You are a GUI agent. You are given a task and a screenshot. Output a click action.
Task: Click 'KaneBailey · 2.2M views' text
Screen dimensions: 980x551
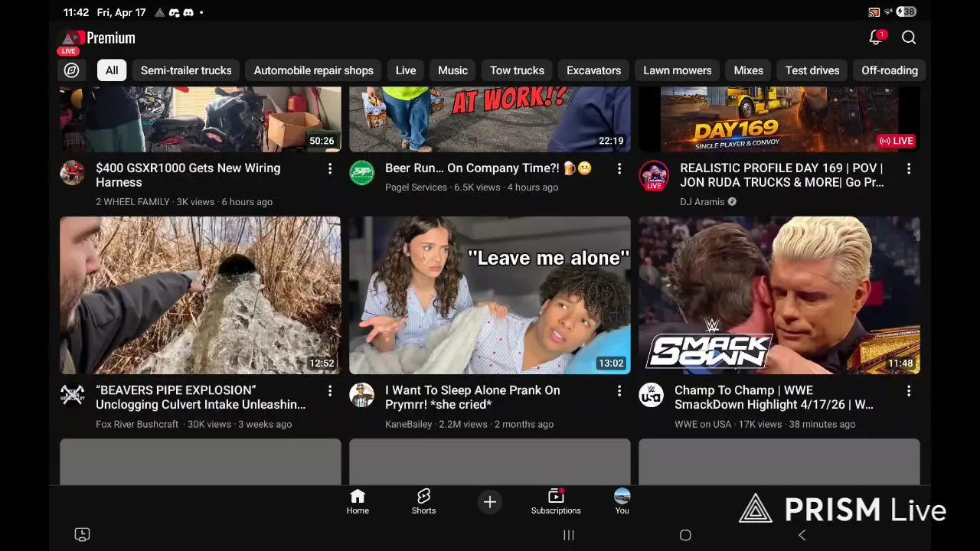pos(436,424)
